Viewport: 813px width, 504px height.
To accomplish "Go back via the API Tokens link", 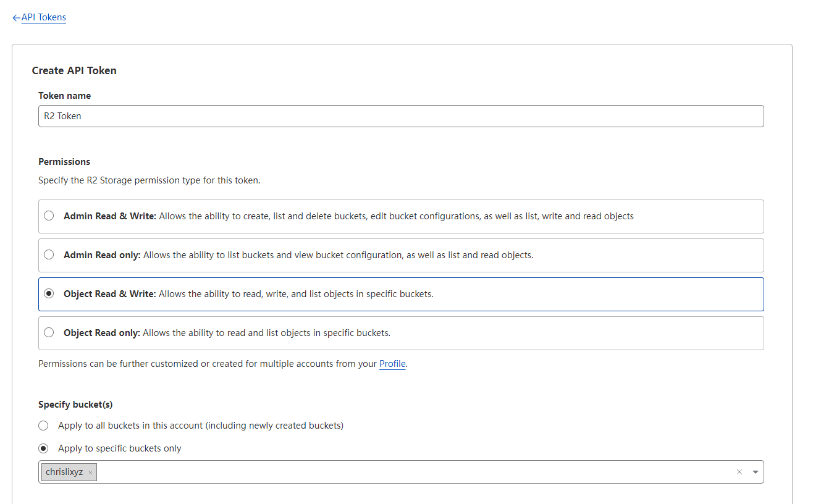I will tap(43, 17).
